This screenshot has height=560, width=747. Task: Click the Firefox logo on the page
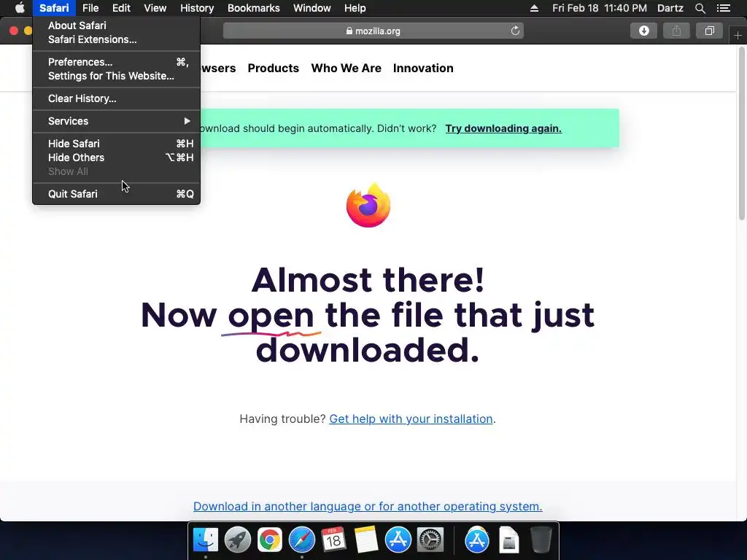click(368, 205)
